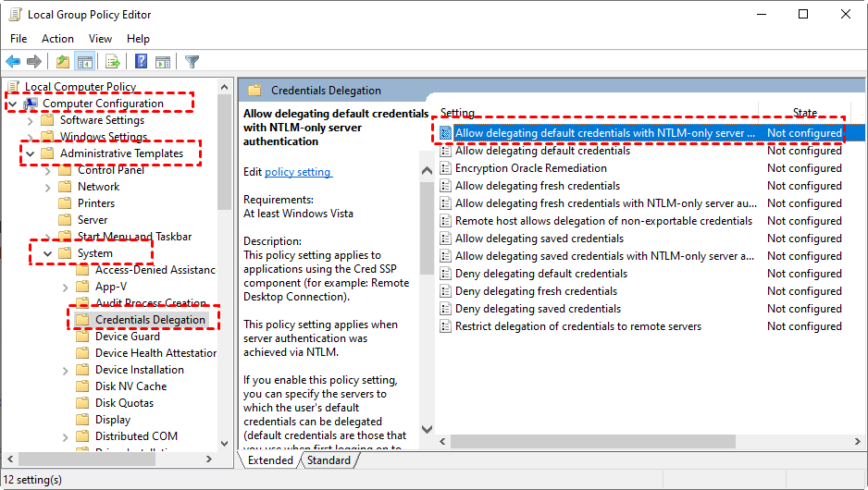Screen dimensions: 868x490
Task: Click the description pane scroll-down arrow
Action: tap(427, 429)
